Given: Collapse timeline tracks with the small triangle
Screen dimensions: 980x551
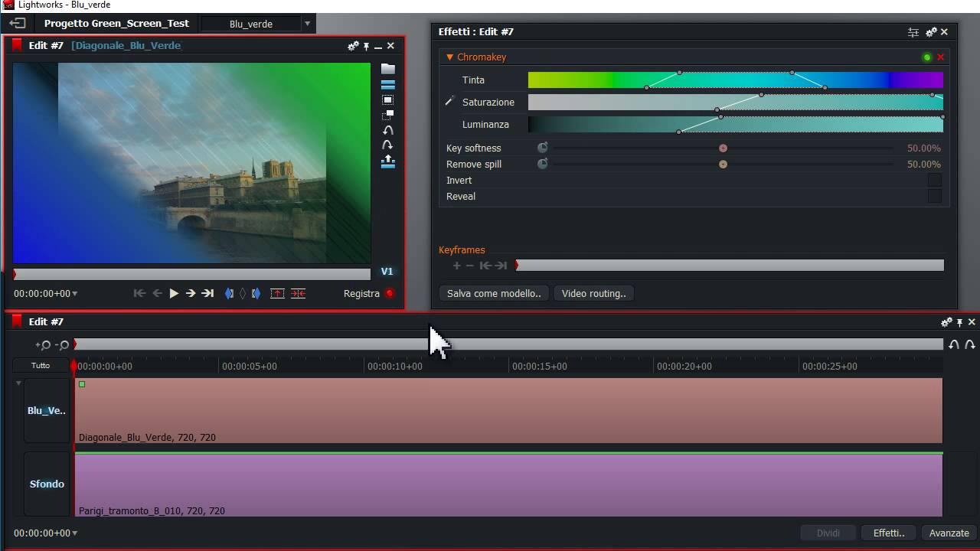Looking at the screenshot, I should (18, 383).
